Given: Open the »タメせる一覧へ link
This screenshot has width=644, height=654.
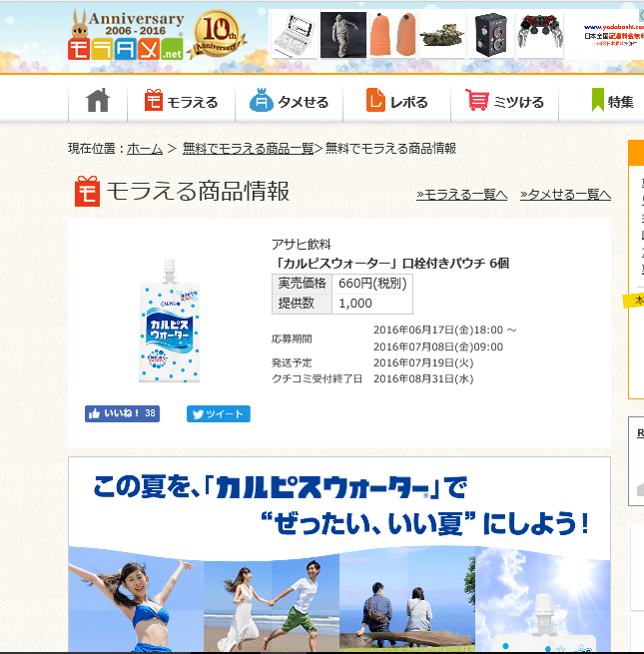Looking at the screenshot, I should (565, 195).
